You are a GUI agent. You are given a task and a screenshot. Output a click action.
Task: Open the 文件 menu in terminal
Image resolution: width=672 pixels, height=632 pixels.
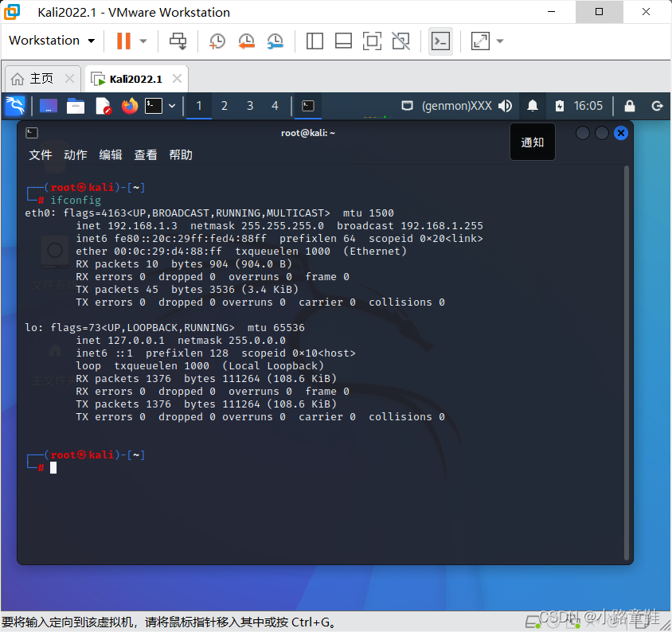click(41, 154)
